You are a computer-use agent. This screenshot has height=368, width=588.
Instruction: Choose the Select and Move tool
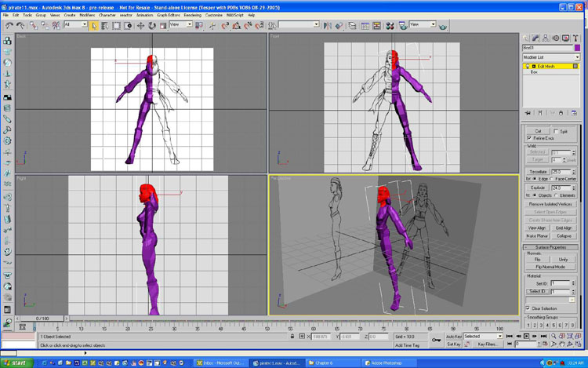coord(140,25)
